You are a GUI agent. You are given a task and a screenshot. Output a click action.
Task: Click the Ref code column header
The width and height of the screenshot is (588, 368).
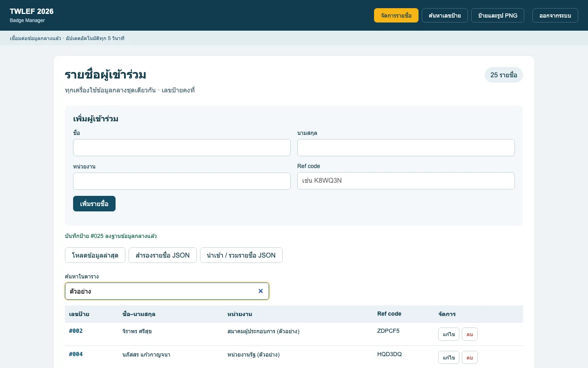[x=389, y=314]
